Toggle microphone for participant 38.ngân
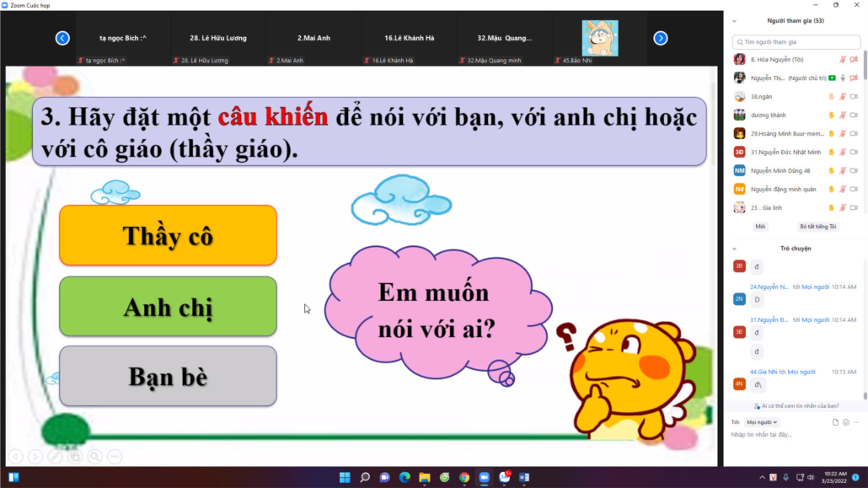The height and width of the screenshot is (488, 868). click(x=843, y=97)
